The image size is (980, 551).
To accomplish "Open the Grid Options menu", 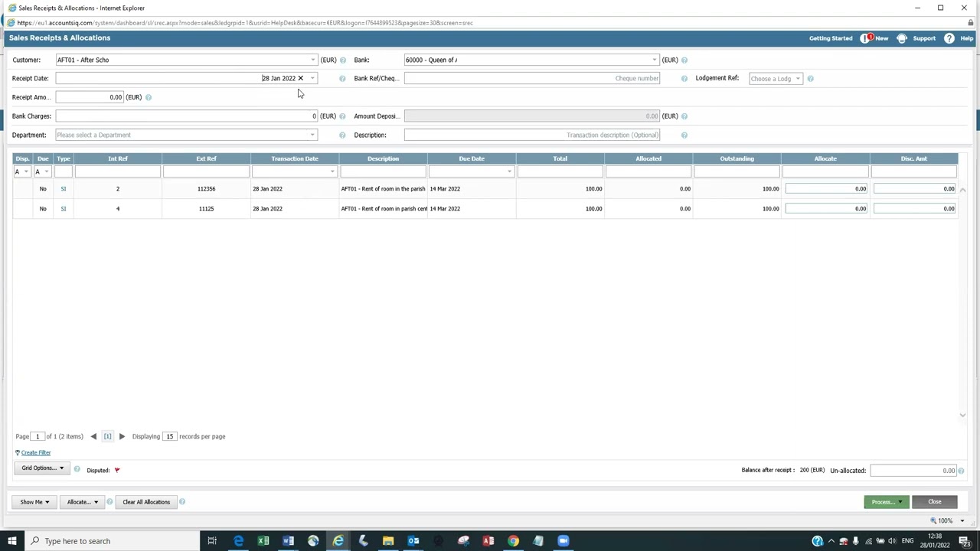I will (42, 468).
